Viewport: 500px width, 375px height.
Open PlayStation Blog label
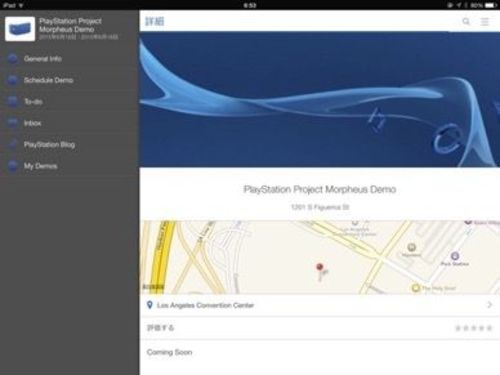click(49, 145)
